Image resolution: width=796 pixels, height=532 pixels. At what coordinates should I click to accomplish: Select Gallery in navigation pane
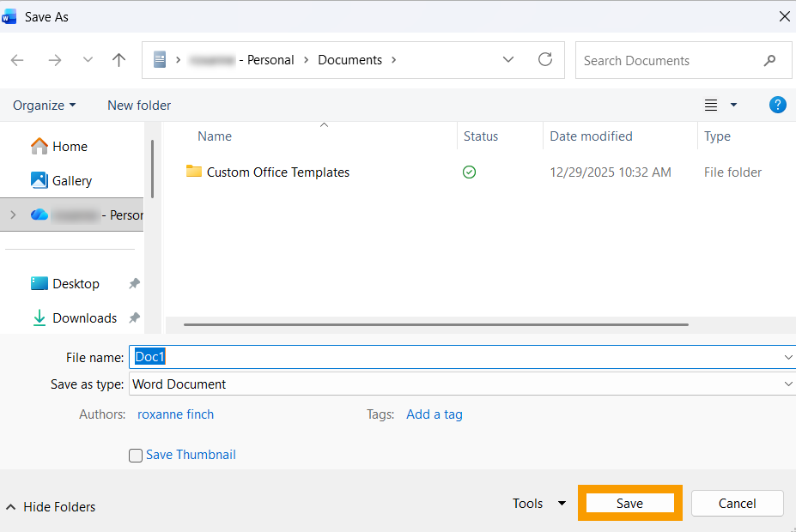pyautogui.click(x=71, y=181)
